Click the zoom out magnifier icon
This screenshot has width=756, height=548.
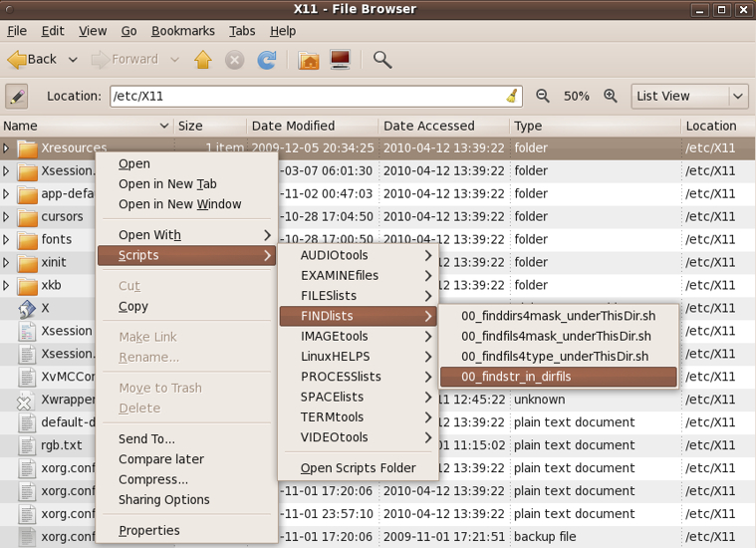543,97
